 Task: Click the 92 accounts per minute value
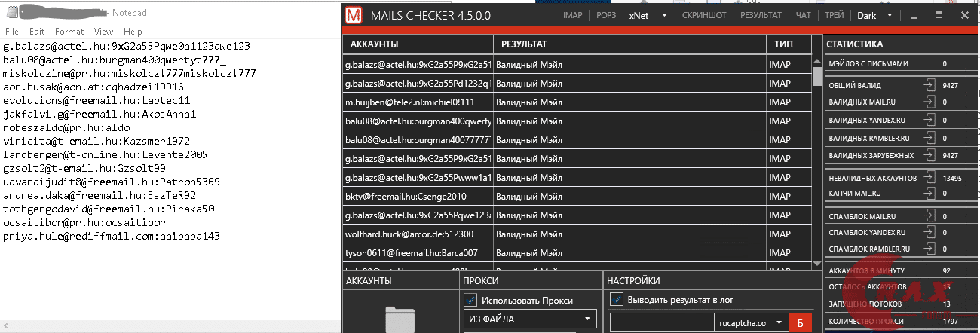tap(947, 270)
